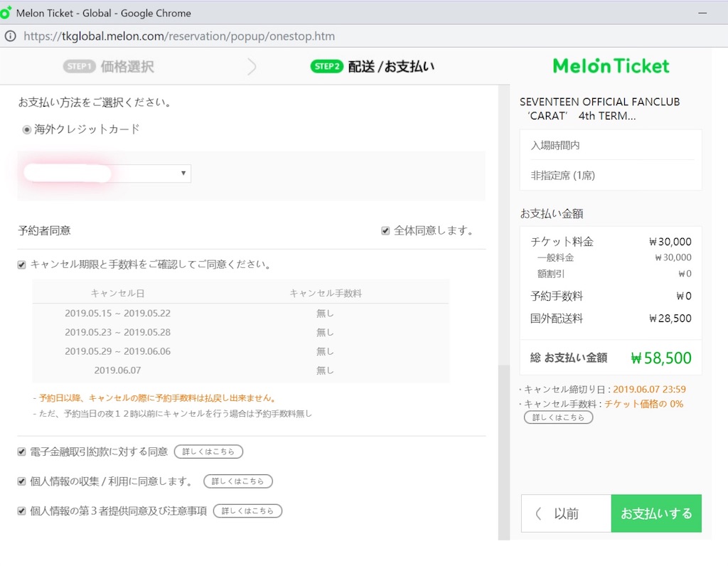Open 詳しくはこちら next to 電子金融取引約款
This screenshot has width=728, height=566.
coord(208,452)
